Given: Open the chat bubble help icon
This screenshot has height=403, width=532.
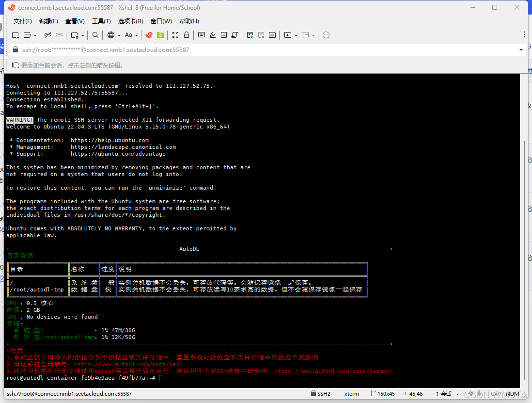Looking at the screenshot, I should tap(326, 35).
